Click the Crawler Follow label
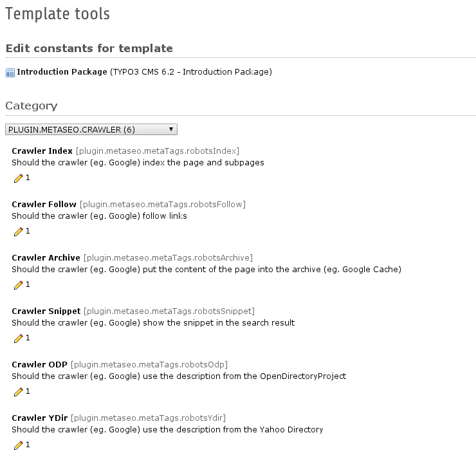476x462 pixels. (x=44, y=205)
